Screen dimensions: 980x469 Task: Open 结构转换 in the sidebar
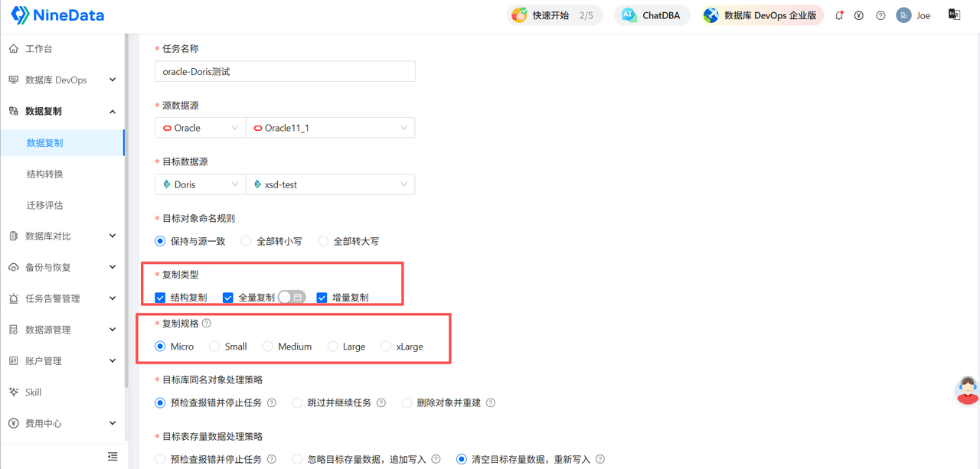pyautogui.click(x=45, y=174)
